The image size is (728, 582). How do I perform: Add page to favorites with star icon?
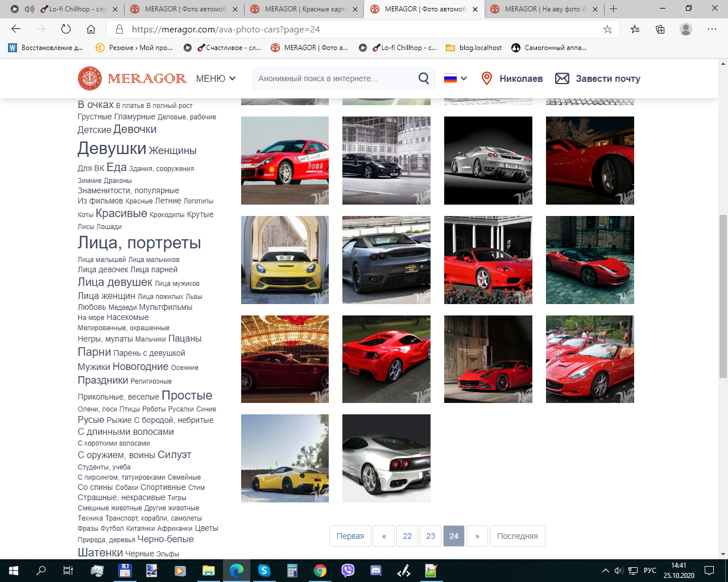607,30
